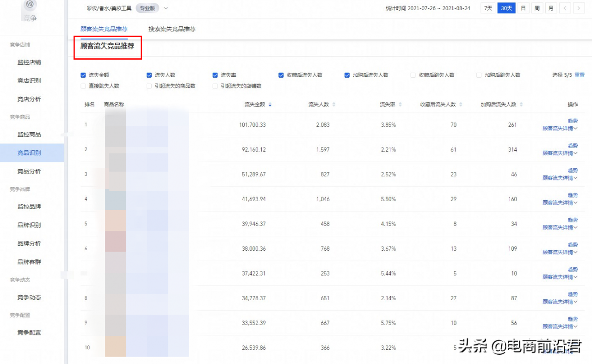Uncheck 流失率 checkbox
This screenshot has height=364, width=592.
coord(215,75)
